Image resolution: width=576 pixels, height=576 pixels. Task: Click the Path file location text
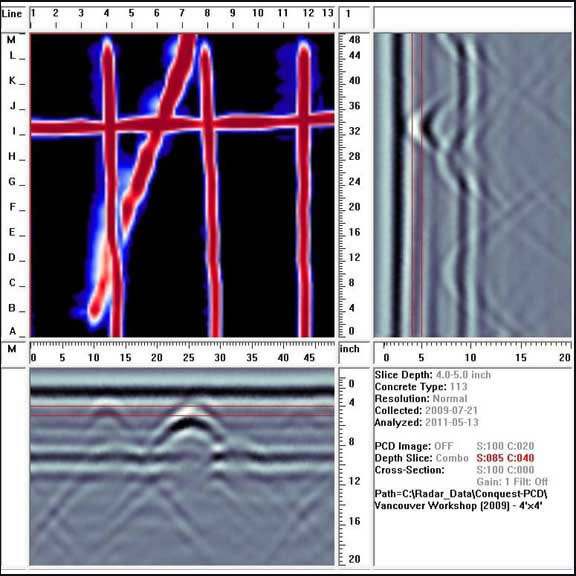461,499
